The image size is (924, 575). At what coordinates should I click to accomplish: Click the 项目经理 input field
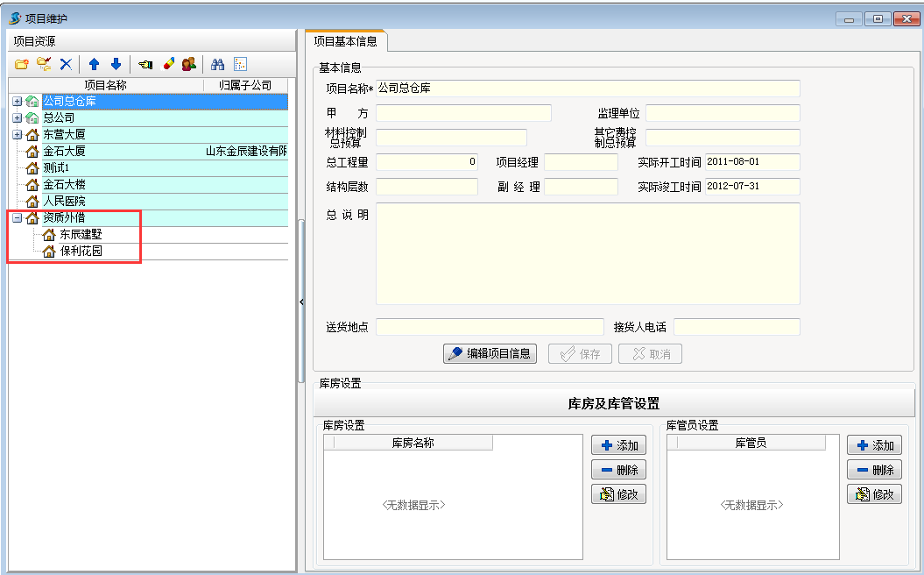coord(581,162)
